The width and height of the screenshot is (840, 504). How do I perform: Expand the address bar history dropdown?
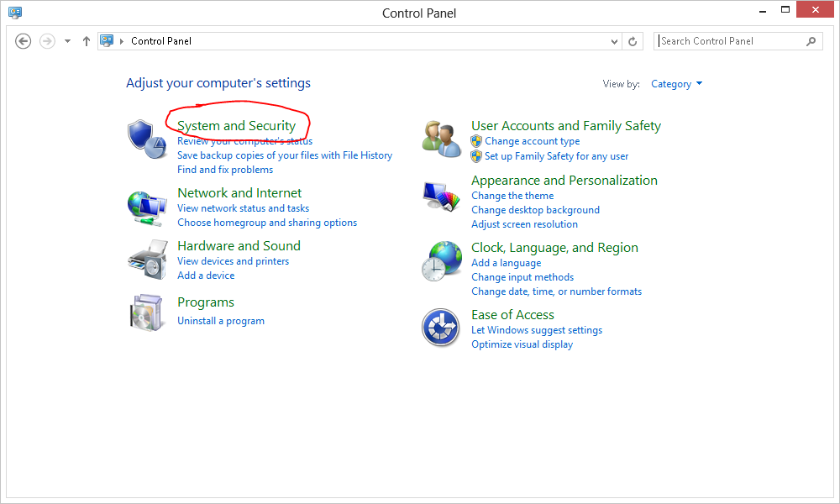pyautogui.click(x=615, y=41)
